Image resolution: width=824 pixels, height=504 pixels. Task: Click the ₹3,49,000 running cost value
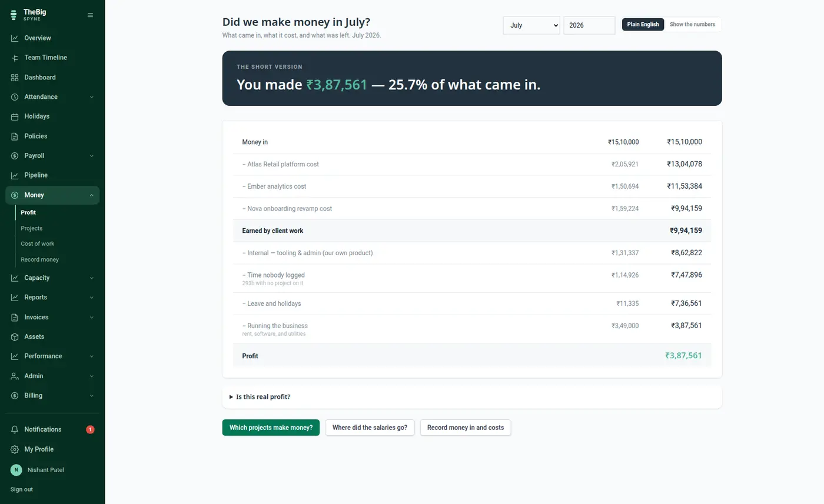point(625,326)
